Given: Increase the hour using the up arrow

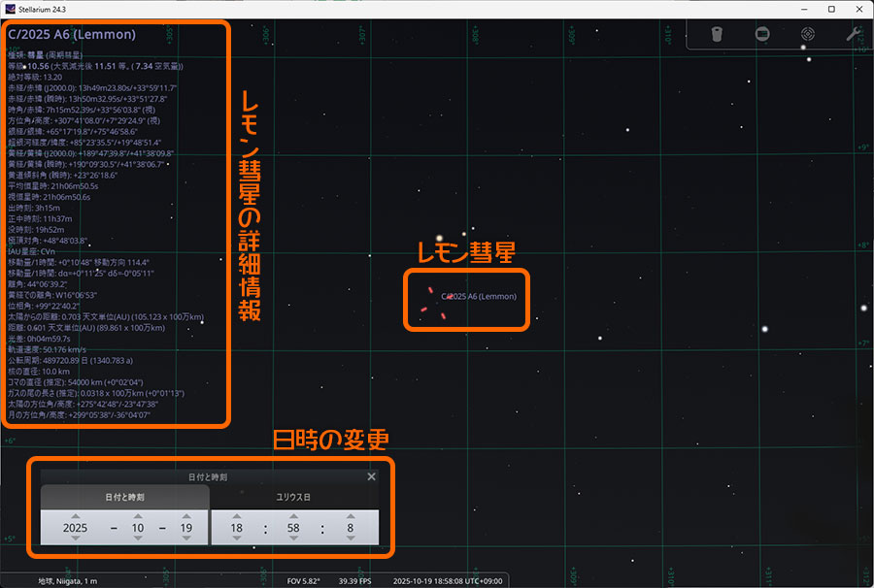Looking at the screenshot, I should (x=237, y=515).
